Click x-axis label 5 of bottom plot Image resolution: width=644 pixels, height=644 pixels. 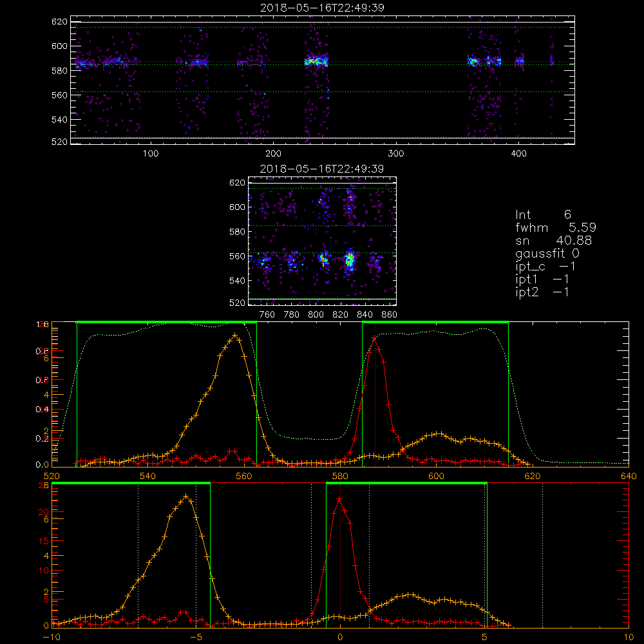point(485,638)
